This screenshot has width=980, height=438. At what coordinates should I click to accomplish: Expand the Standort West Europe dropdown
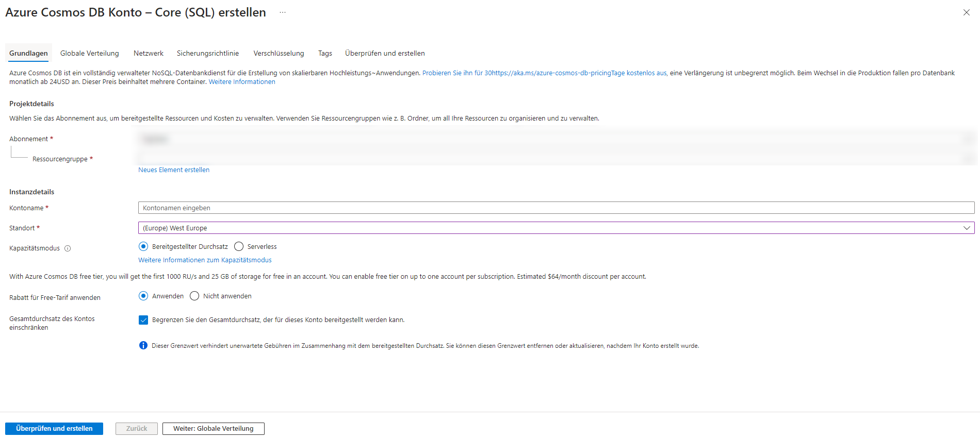point(556,228)
